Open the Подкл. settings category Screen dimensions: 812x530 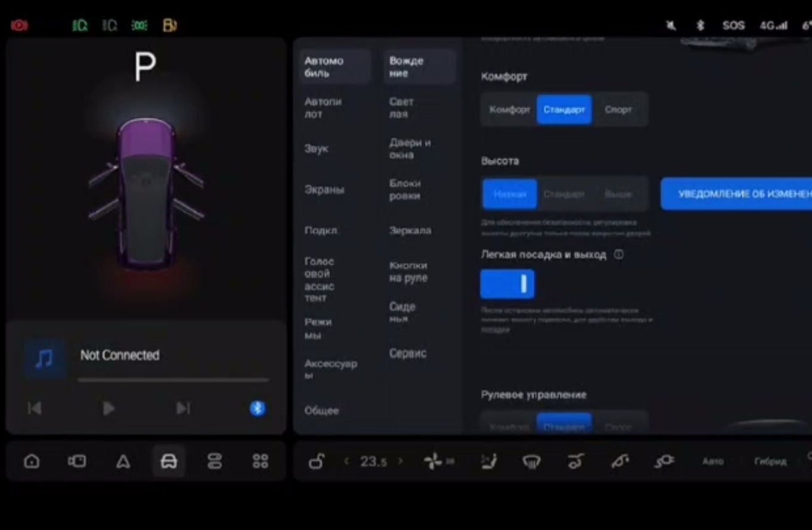321,230
